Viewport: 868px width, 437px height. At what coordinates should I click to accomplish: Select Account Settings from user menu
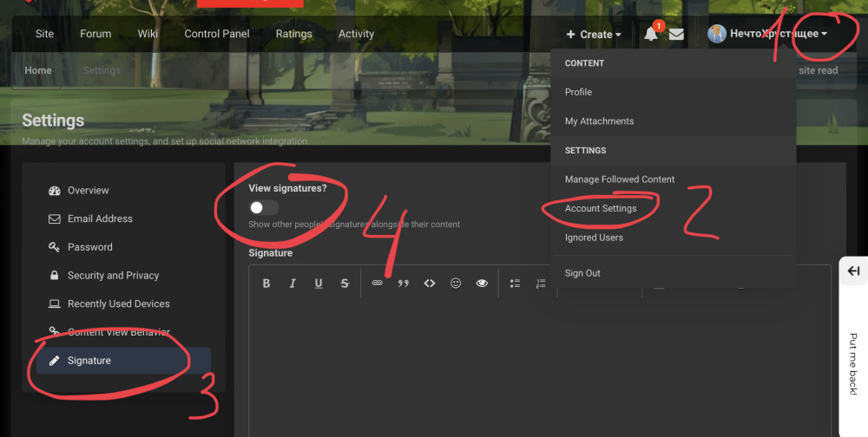pyautogui.click(x=601, y=209)
